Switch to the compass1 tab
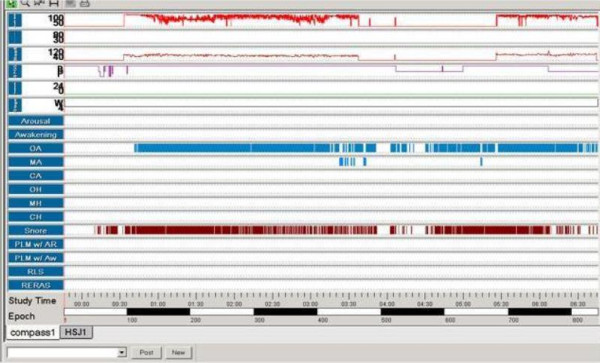This screenshot has width=600, height=363. [x=33, y=332]
